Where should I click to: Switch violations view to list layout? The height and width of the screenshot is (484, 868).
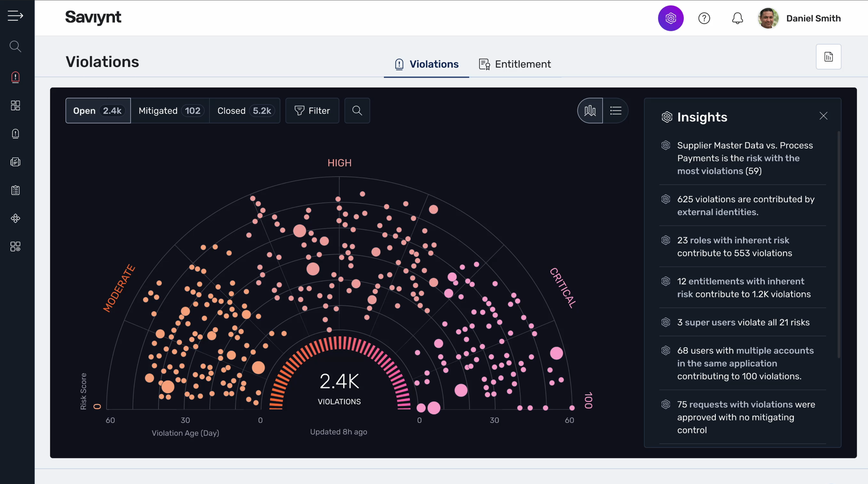616,111
